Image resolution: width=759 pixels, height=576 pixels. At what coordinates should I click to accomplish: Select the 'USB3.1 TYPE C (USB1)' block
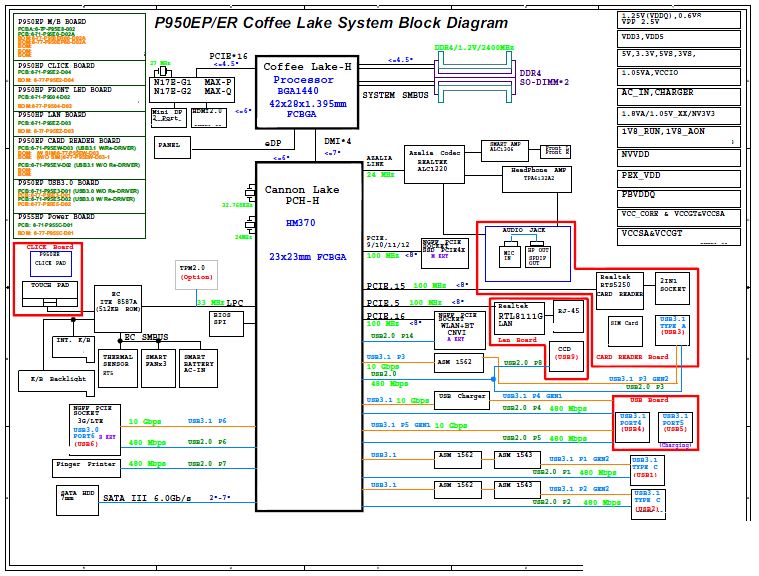[x=648, y=470]
